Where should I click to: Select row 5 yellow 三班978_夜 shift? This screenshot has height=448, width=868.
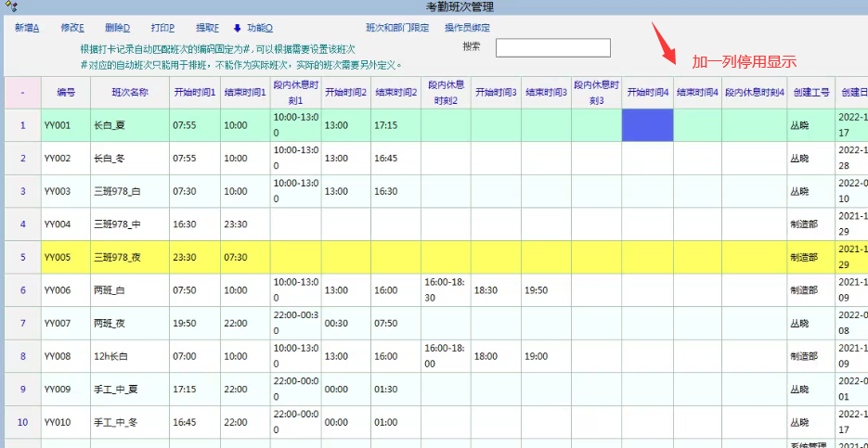129,258
